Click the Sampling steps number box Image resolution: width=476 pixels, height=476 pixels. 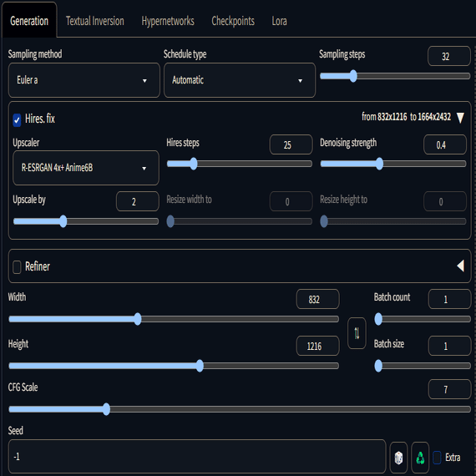pyautogui.click(x=449, y=56)
